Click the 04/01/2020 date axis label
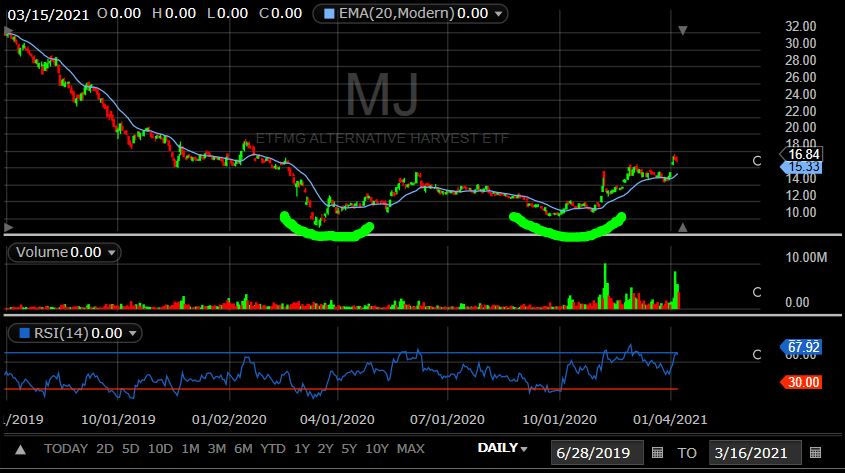The height and width of the screenshot is (473, 845). click(337, 420)
